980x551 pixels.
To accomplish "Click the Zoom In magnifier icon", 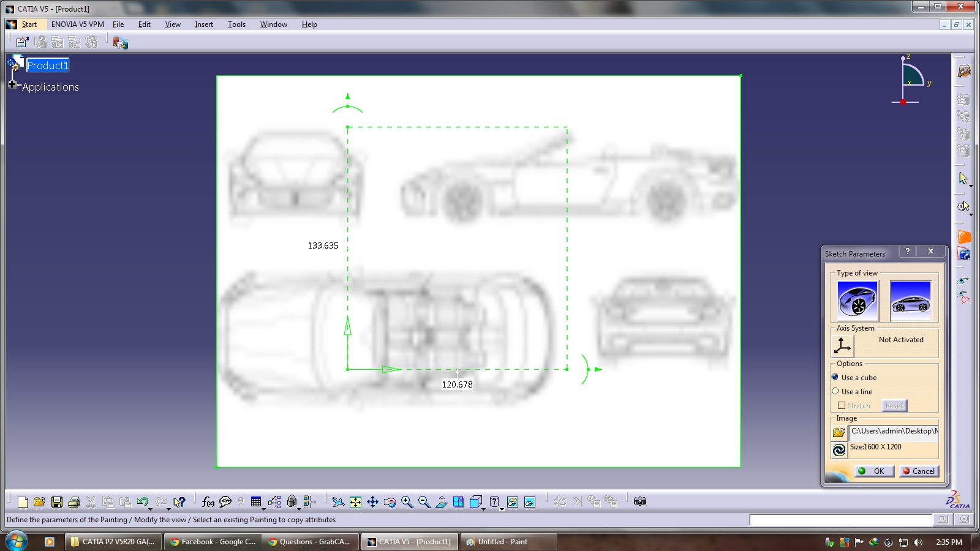I will [x=405, y=501].
